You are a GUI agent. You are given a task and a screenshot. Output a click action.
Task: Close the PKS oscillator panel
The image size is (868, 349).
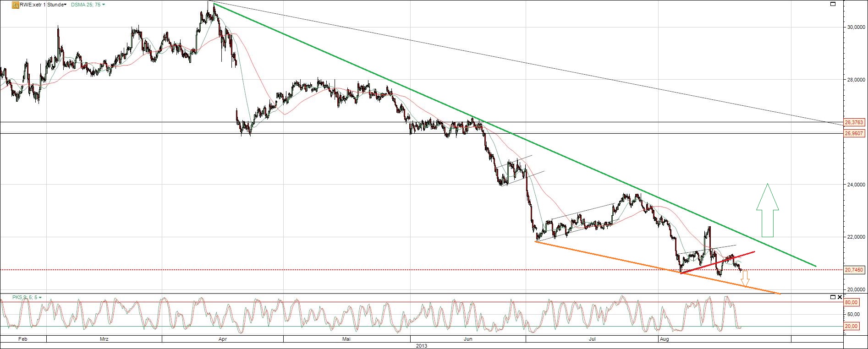point(840,297)
